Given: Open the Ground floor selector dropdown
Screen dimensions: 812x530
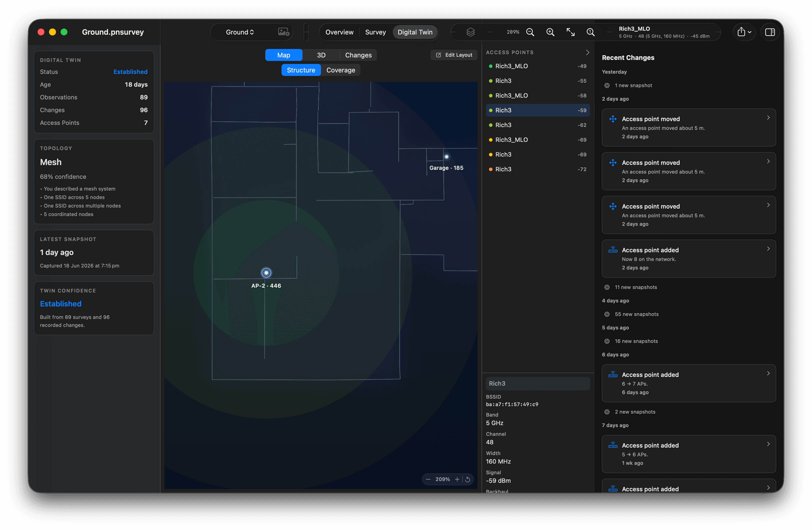Looking at the screenshot, I should 240,32.
